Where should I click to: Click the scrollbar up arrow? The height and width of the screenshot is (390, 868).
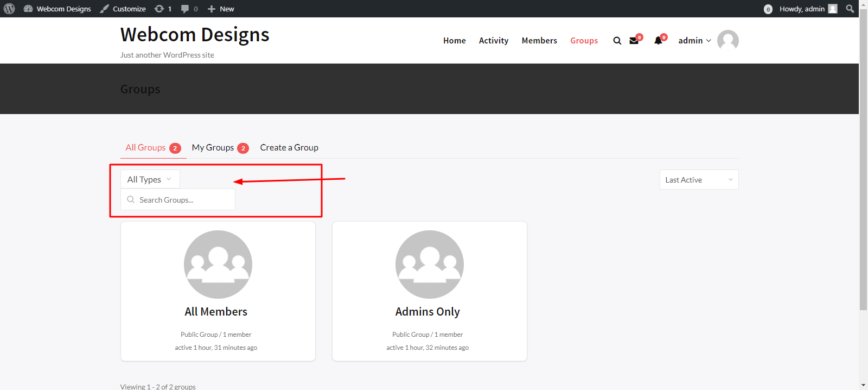[863, 4]
